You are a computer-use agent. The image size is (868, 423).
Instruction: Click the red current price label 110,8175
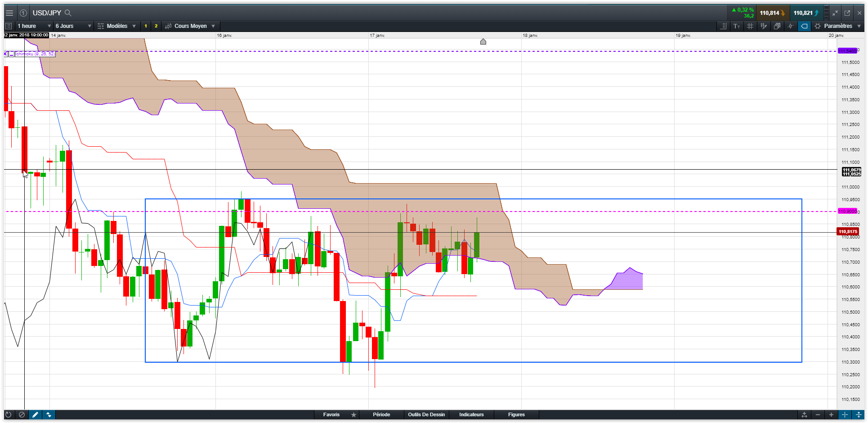[x=848, y=232]
